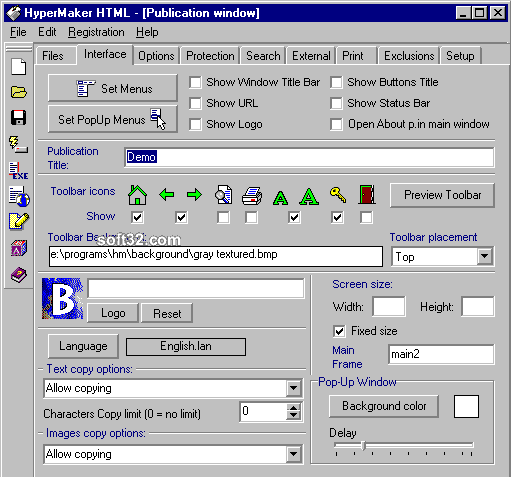Click the Toolbar Background path field
Image resolution: width=511 pixels, height=477 pixels.
click(216, 256)
